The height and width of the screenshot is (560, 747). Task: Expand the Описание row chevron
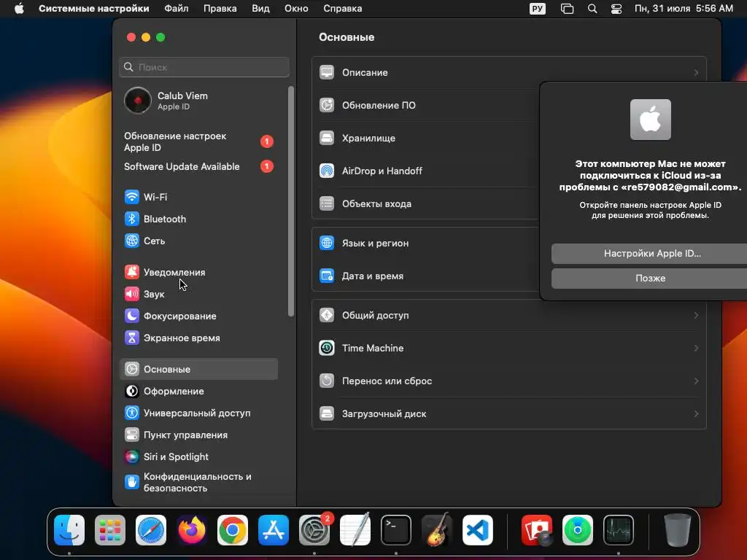[x=696, y=73]
